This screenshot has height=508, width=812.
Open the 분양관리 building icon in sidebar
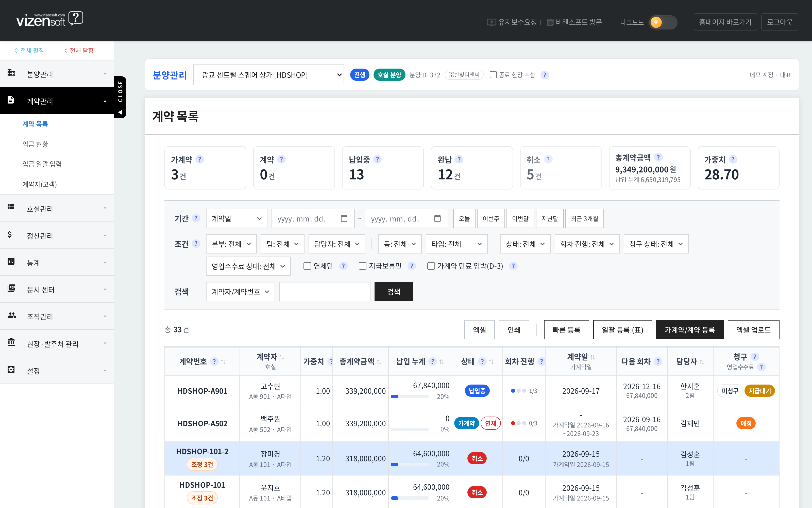pyautogui.click(x=11, y=73)
